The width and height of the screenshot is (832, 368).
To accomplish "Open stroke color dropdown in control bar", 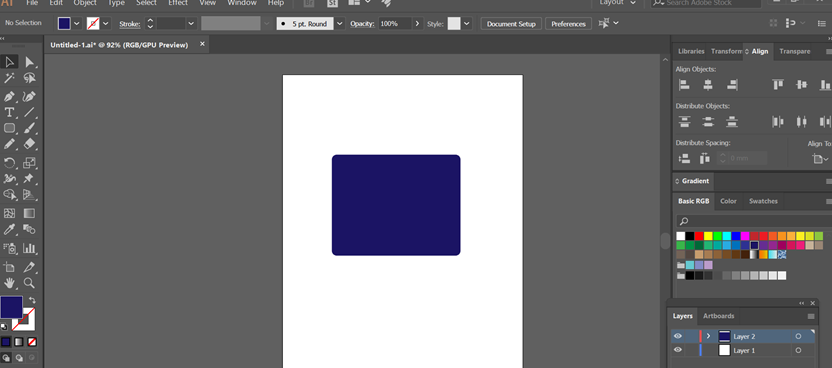I will coord(106,23).
